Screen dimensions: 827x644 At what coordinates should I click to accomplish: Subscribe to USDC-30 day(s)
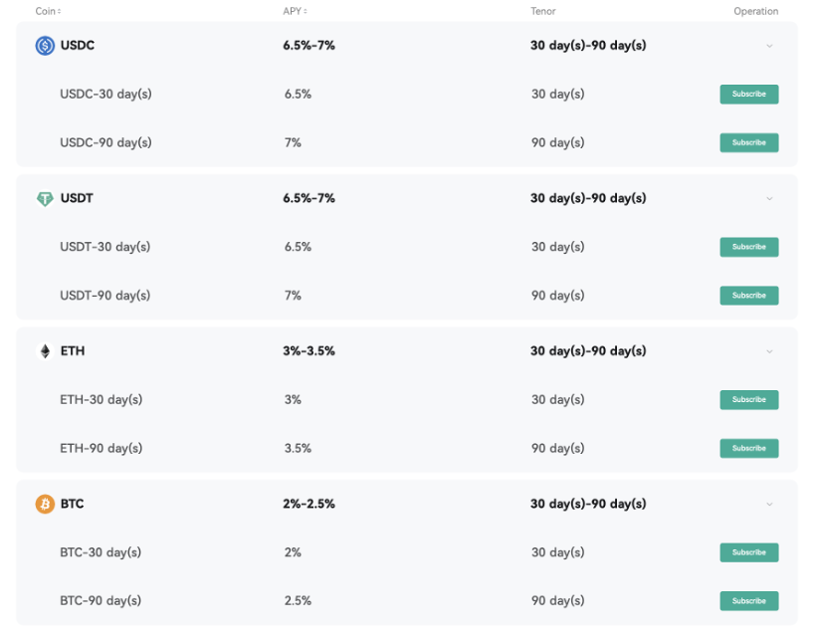[x=748, y=94]
